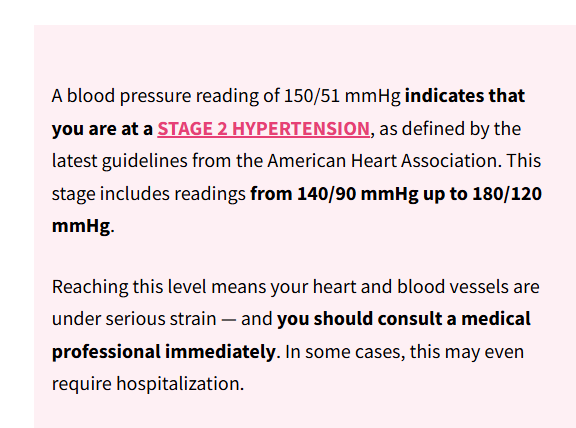Click 'stage includes readings' text
Image resolution: width=576 pixels, height=428 pixels.
[x=149, y=194]
